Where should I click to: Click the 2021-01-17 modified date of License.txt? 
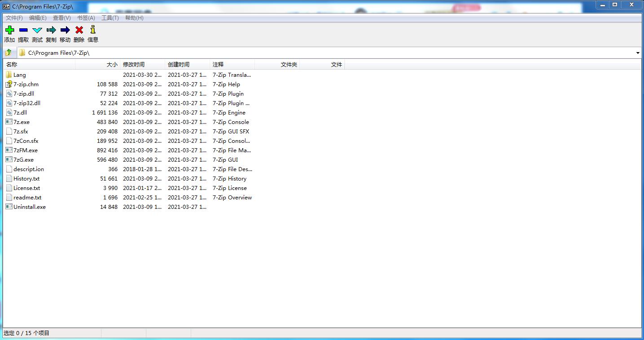click(142, 188)
